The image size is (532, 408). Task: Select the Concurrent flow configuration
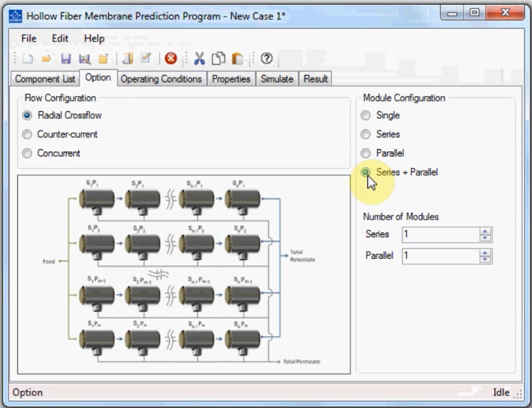coord(28,153)
